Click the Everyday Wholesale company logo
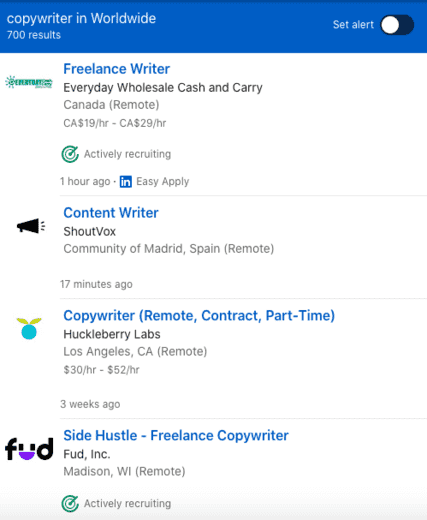Viewport: 427px width, 520px height. [29, 82]
